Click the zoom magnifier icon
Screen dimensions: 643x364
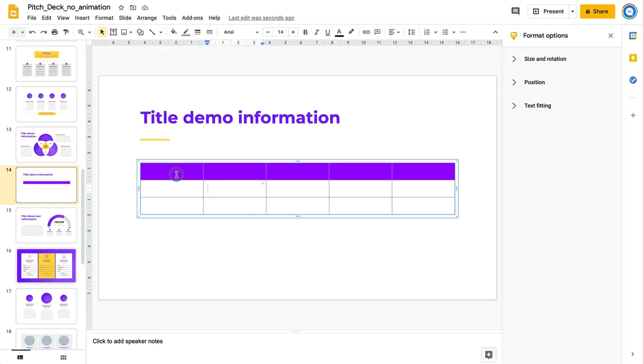tap(81, 32)
